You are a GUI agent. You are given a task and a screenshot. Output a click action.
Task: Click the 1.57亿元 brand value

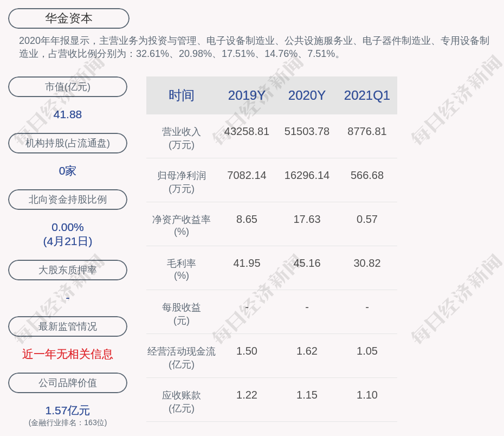pos(68,411)
